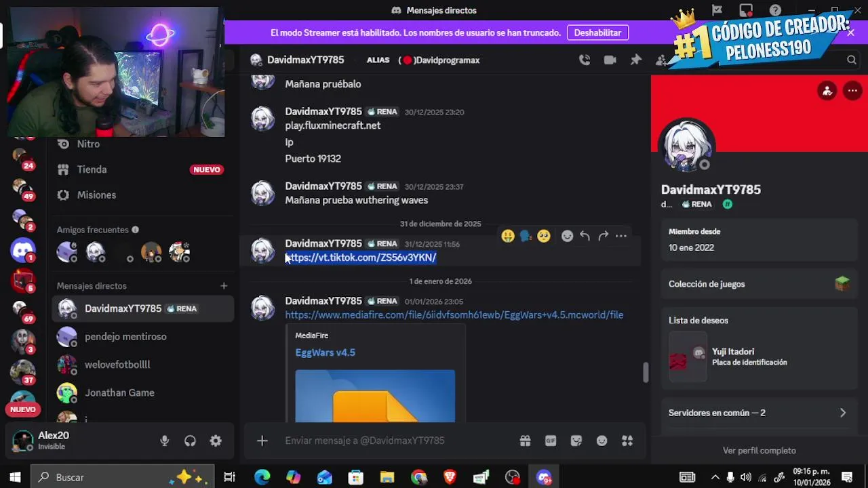Open the Help question mark icon

775,10
